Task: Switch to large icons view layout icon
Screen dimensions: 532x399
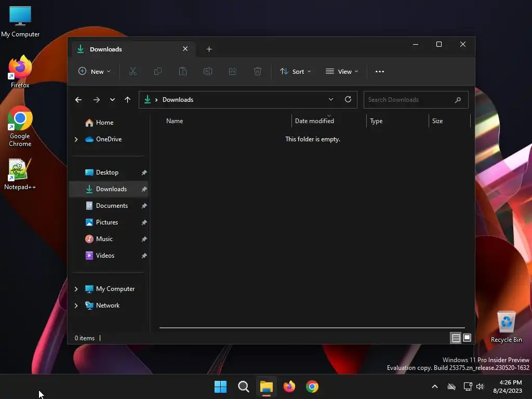Action: 467,338
